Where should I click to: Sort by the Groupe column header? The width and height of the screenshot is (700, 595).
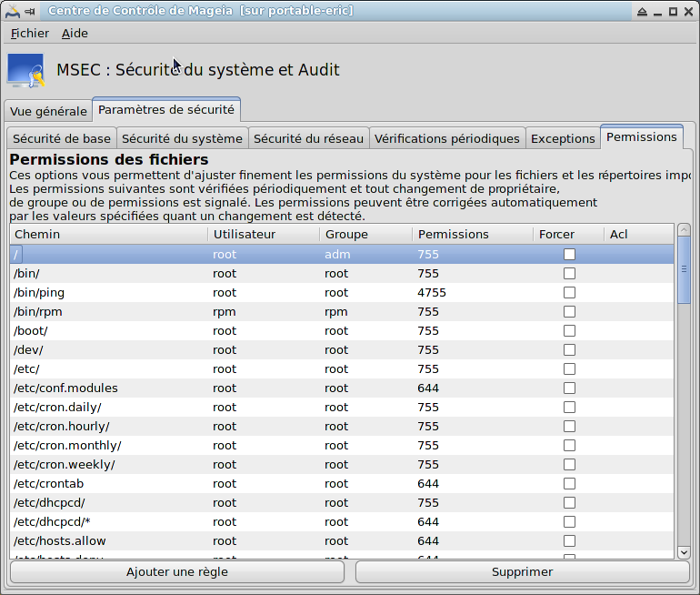(x=365, y=234)
